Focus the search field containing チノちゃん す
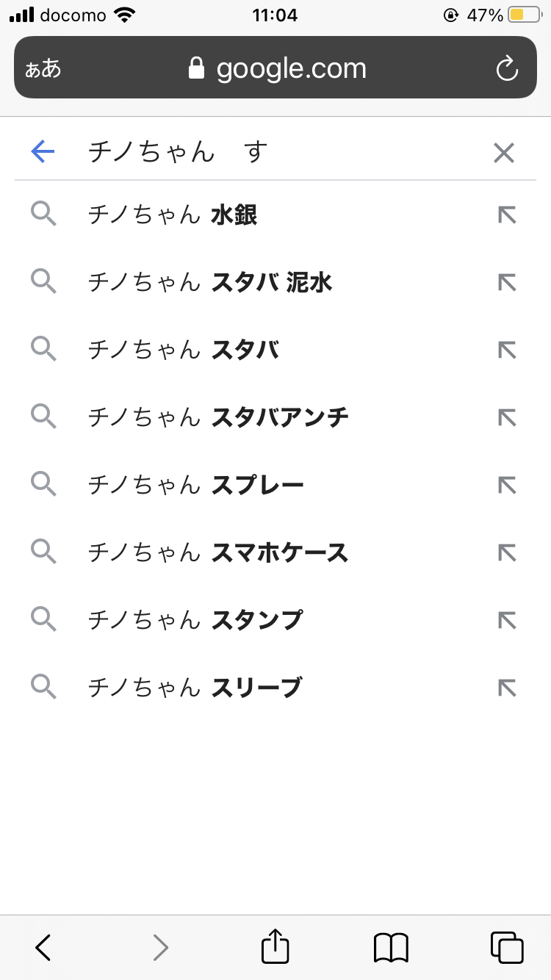The height and width of the screenshot is (980, 551). (x=279, y=153)
